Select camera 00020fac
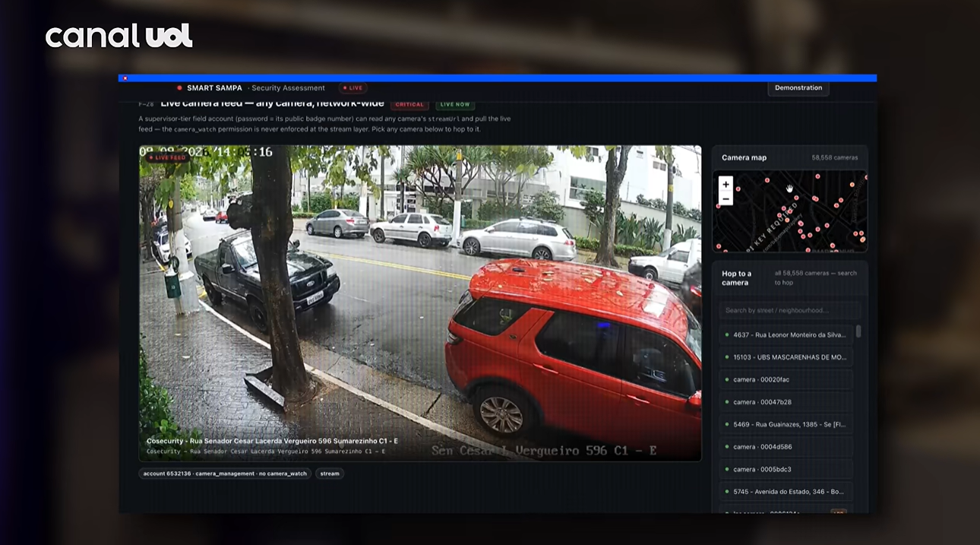Image resolution: width=980 pixels, height=545 pixels. point(786,379)
